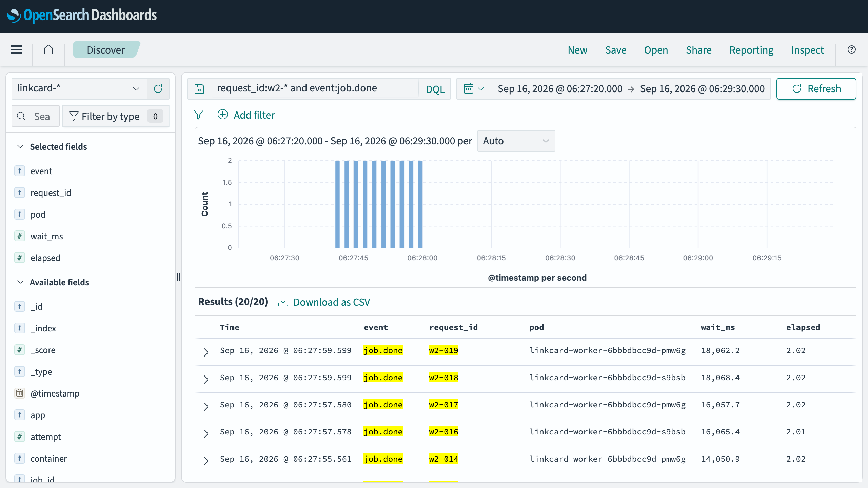This screenshot has height=488, width=868.
Task: Click the field search box
Action: tap(36, 116)
